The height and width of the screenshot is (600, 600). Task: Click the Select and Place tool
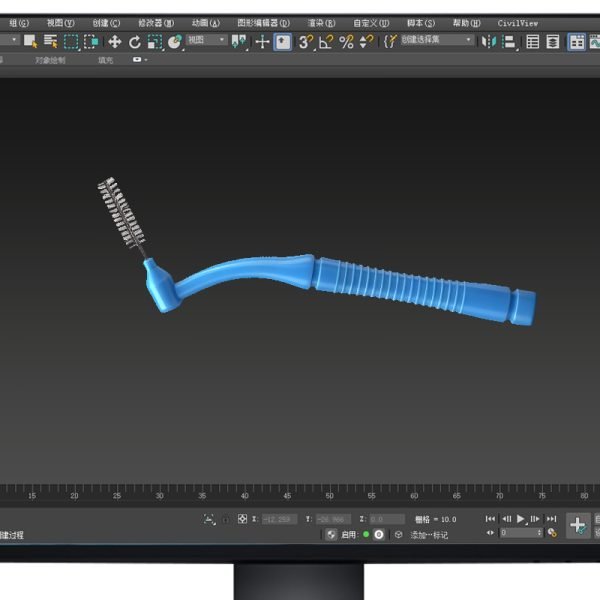pos(175,42)
